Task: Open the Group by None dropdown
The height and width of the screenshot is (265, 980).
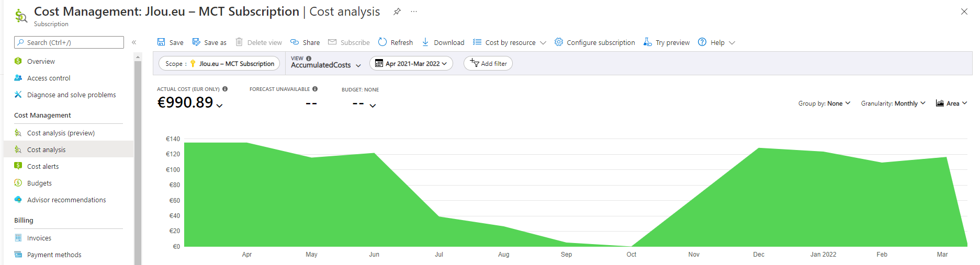Action: coord(824,103)
